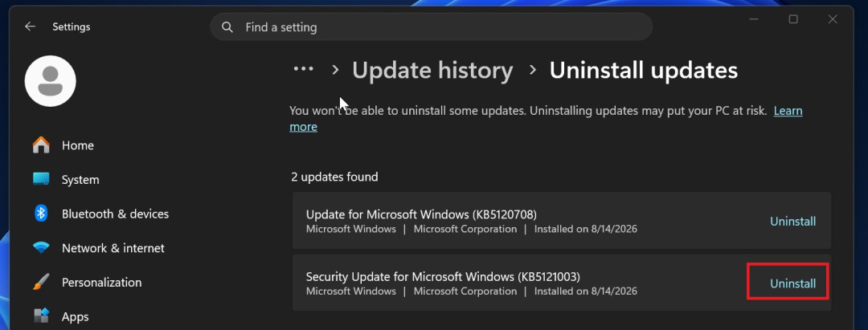Click the Bluetooth icon in the sidebar

coord(41,214)
